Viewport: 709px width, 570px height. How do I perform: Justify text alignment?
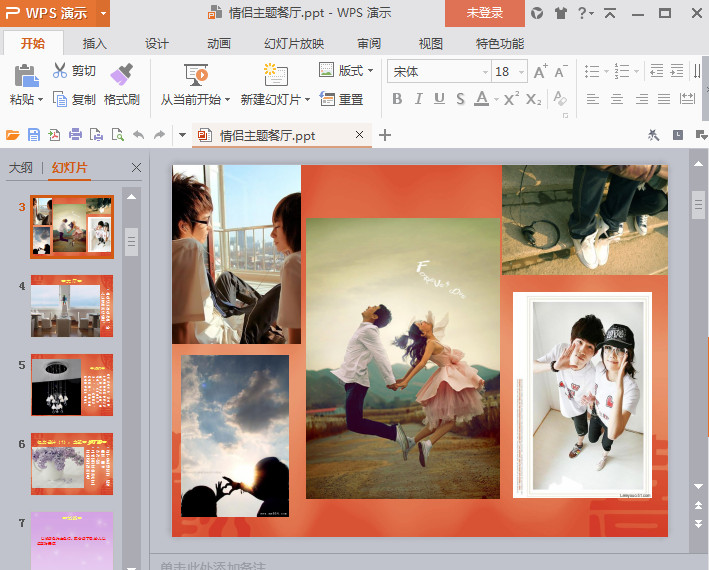pyautogui.click(x=664, y=99)
